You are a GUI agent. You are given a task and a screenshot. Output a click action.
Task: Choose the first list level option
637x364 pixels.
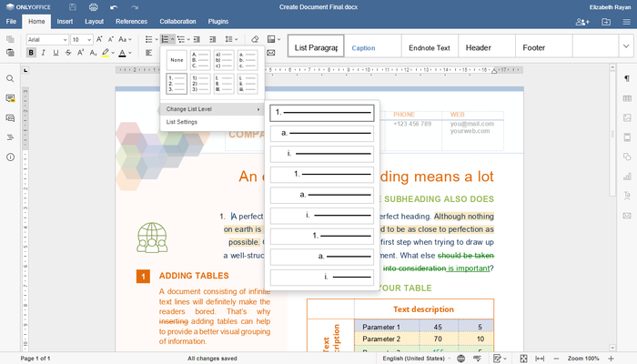pos(322,113)
